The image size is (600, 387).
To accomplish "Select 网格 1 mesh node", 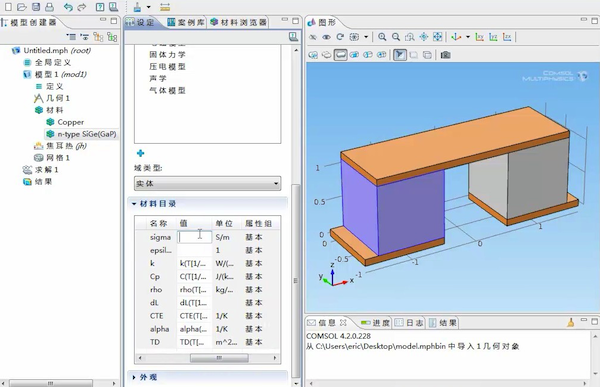I will click(x=52, y=158).
